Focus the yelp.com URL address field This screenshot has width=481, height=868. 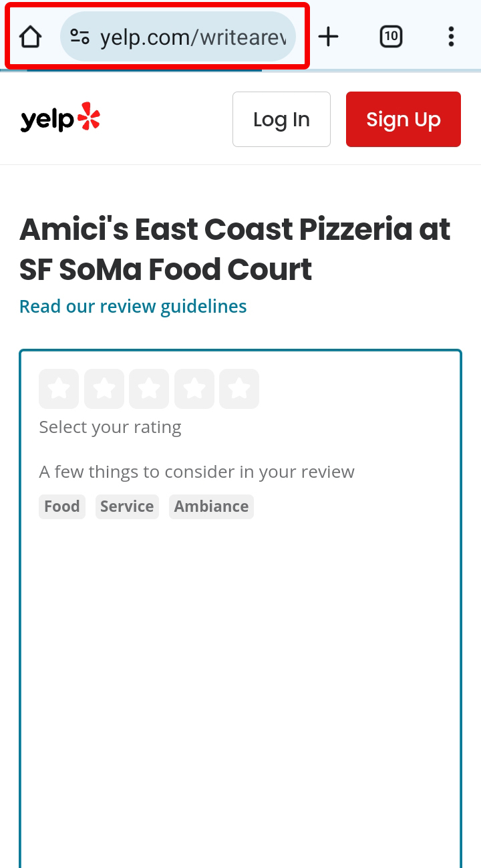pos(194,37)
